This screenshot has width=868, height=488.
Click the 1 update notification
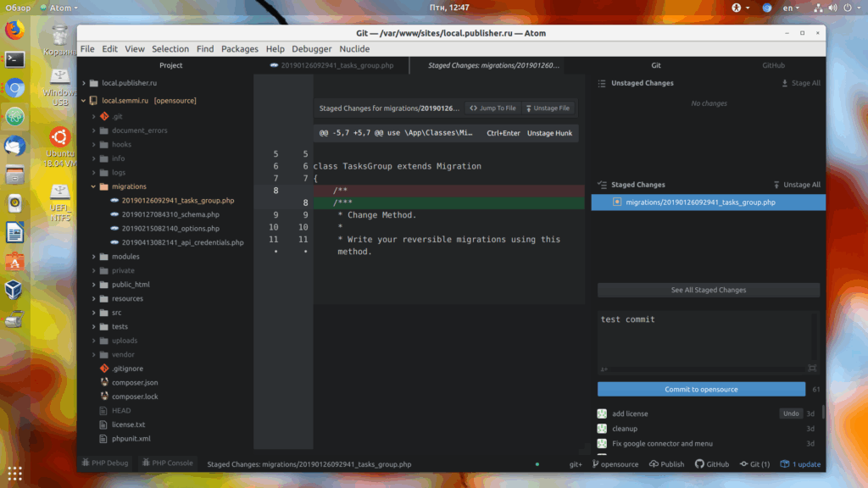point(800,464)
